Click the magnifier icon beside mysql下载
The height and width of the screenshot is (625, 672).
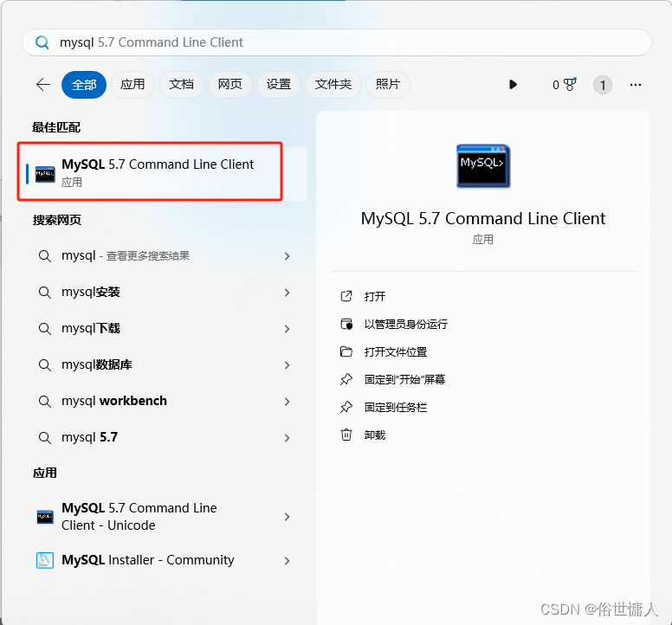pyautogui.click(x=44, y=329)
